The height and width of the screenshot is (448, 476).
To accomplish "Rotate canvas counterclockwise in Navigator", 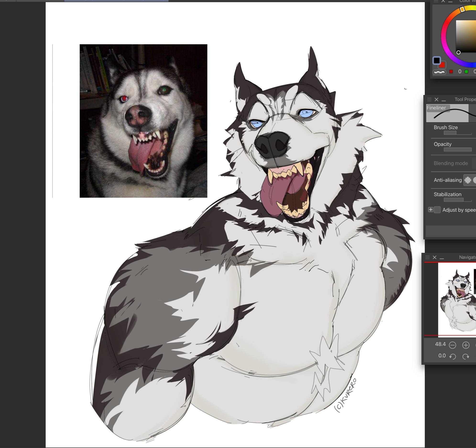I will pos(452,356).
